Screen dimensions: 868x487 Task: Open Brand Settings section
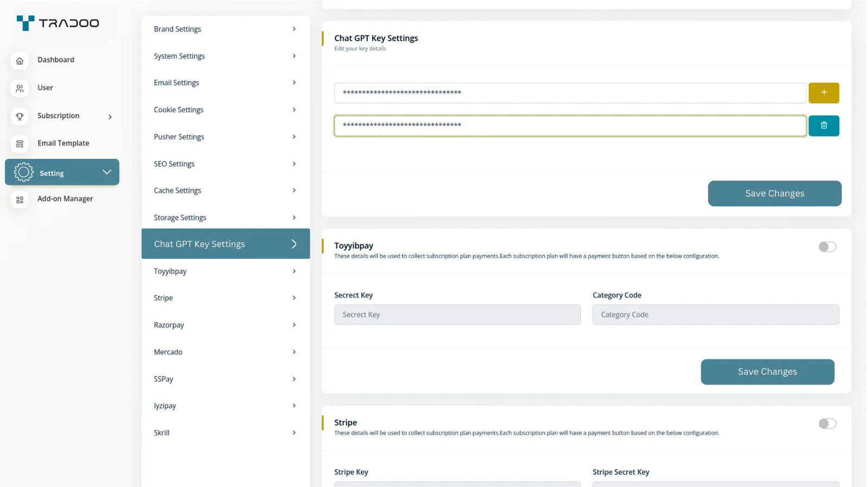coord(225,29)
